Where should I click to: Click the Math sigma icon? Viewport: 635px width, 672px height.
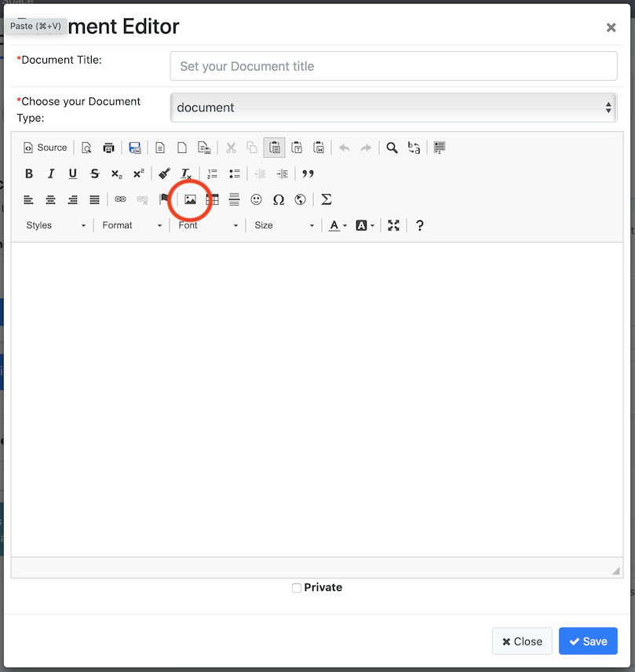coord(327,199)
